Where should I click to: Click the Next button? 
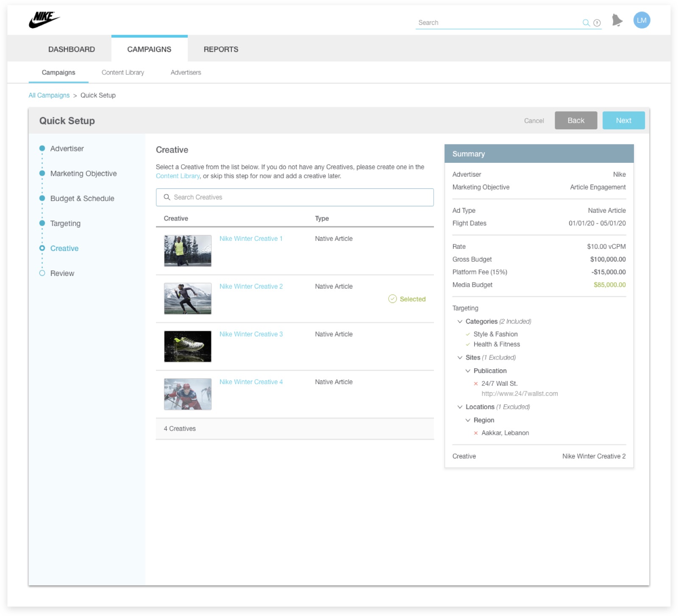623,120
